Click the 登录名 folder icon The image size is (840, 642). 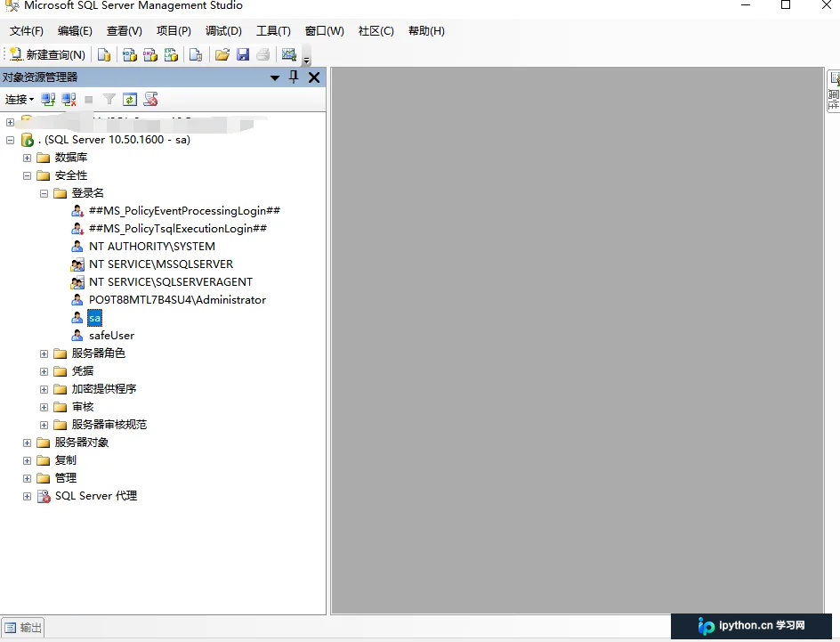tap(61, 193)
